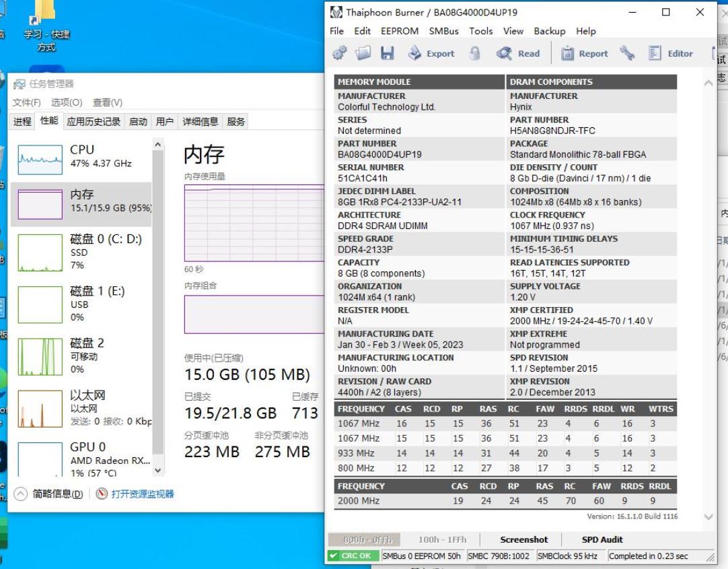The image size is (728, 569).
Task: Switch to the 进程 tab in Task Manager
Action: point(22,122)
